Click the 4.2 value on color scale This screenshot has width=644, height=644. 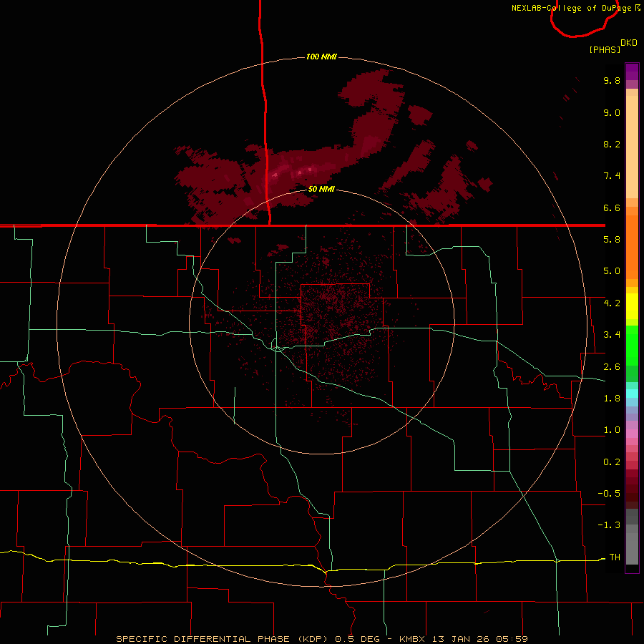tap(612, 303)
